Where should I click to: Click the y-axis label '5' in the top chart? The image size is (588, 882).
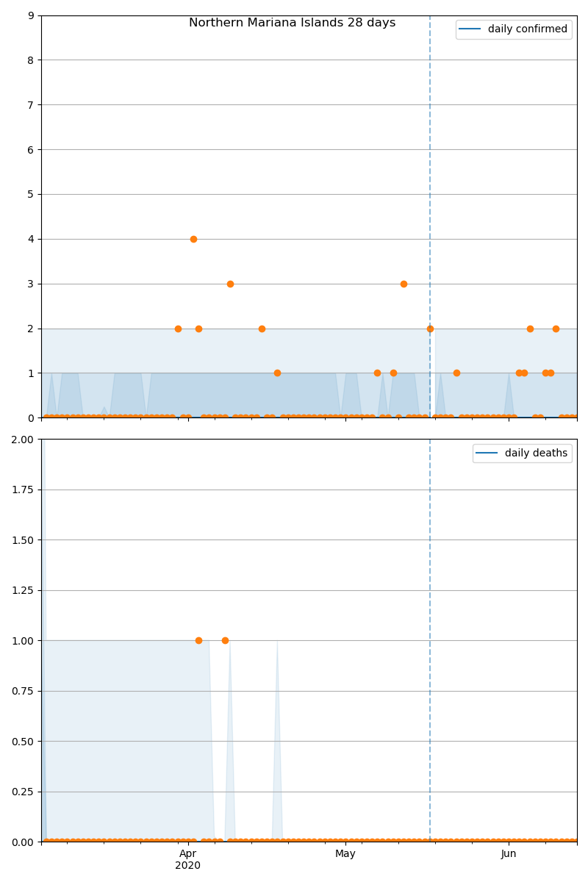tap(32, 194)
